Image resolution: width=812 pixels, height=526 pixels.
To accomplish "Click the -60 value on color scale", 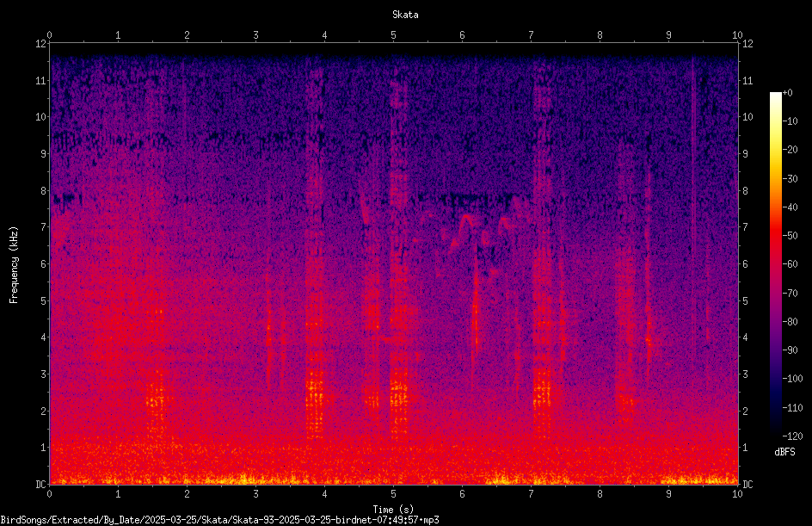I will pos(790,263).
